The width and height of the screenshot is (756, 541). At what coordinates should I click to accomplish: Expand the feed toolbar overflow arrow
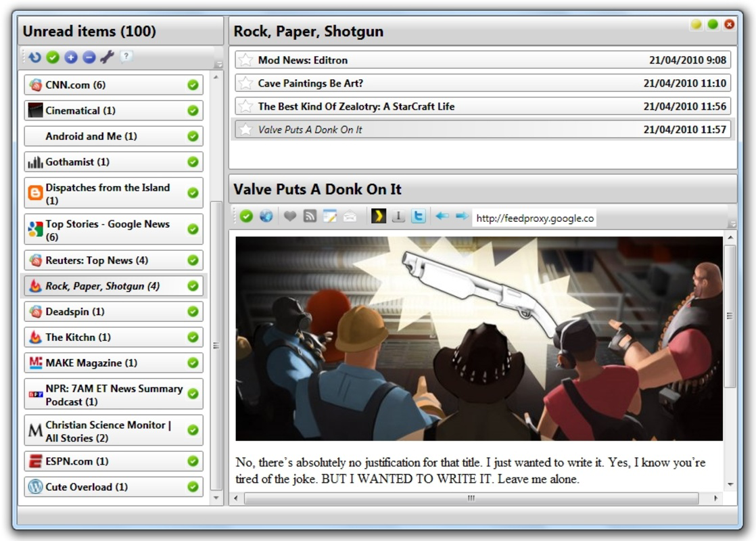(219, 64)
